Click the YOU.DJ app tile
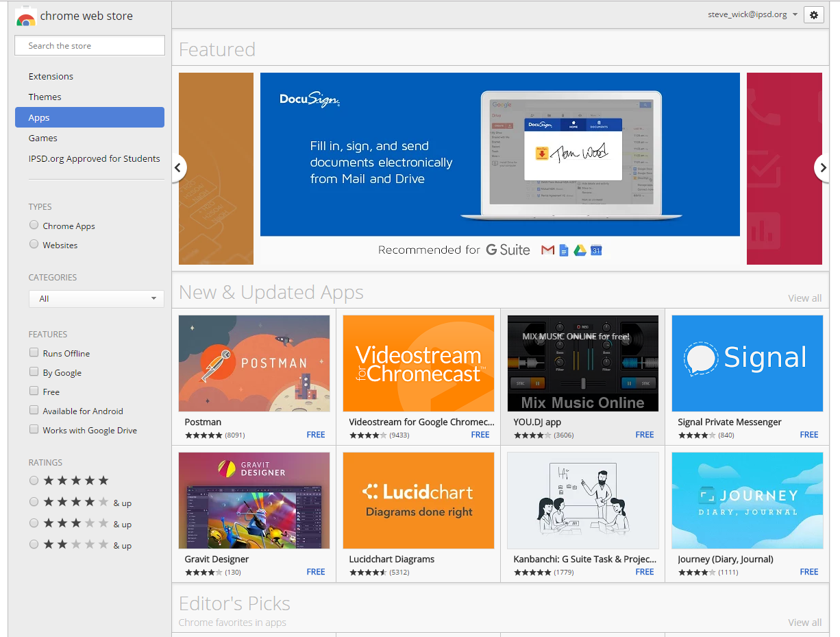The height and width of the screenshot is (637, 840). point(582,363)
